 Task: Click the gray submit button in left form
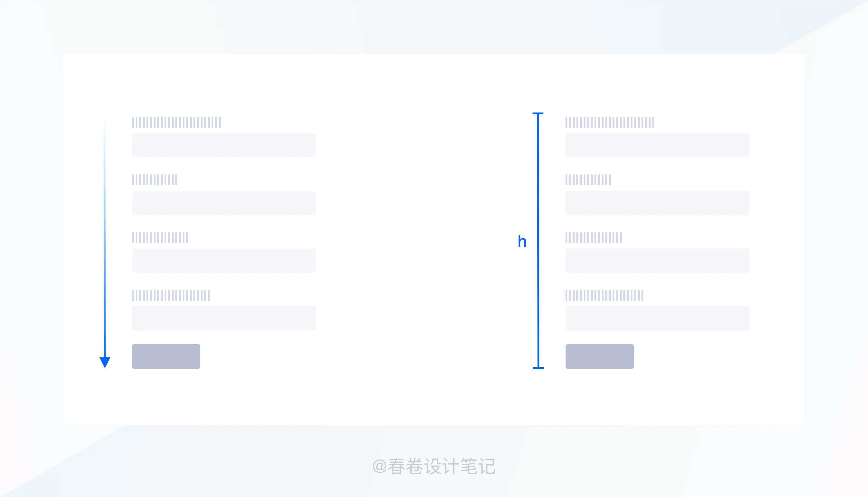point(166,356)
